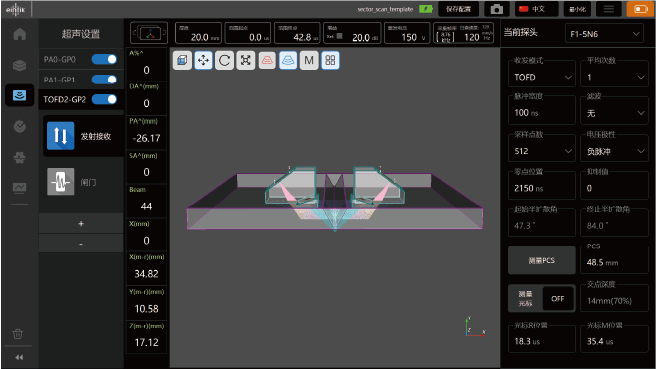This screenshot has height=369, width=656.
Task: Click the plus add-group button
Action: point(81,223)
